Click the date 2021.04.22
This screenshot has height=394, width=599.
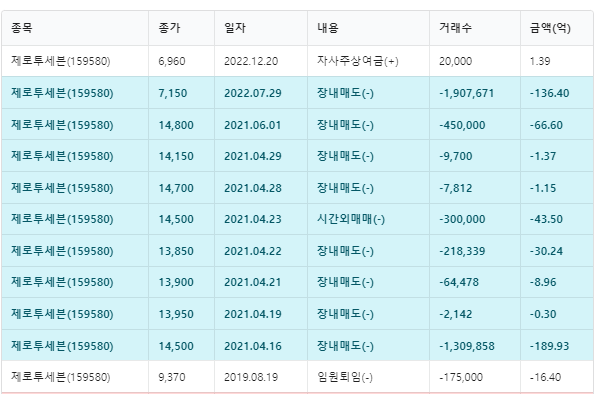coord(253,251)
